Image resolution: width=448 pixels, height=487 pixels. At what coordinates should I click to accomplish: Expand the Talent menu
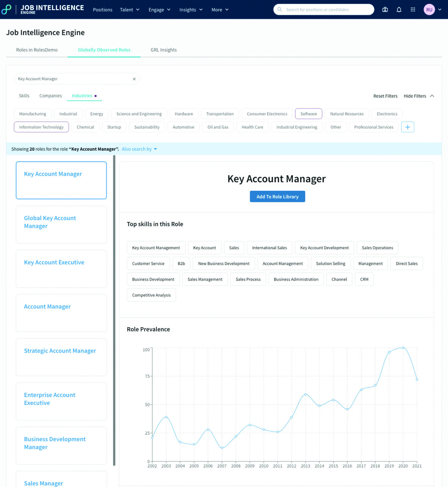pos(129,10)
